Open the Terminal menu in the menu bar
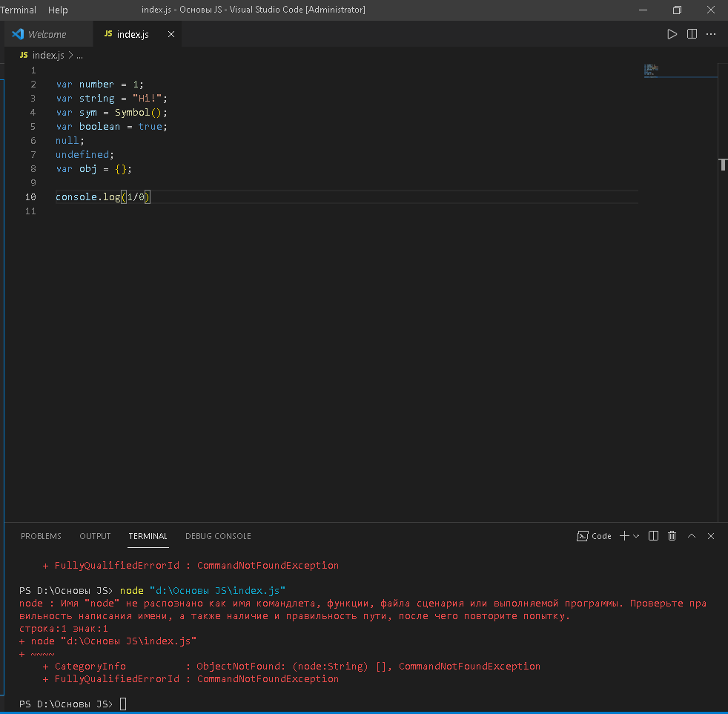728x714 pixels. pyautogui.click(x=19, y=10)
